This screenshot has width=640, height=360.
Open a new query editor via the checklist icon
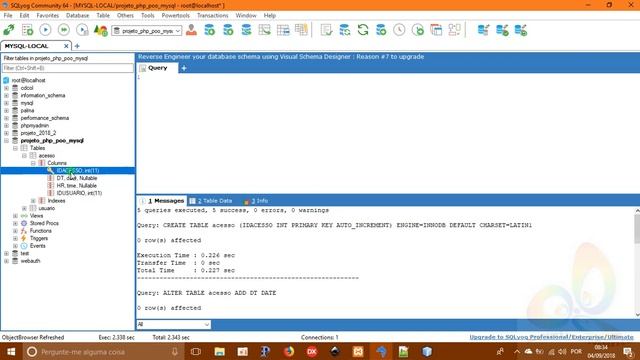coord(27,30)
